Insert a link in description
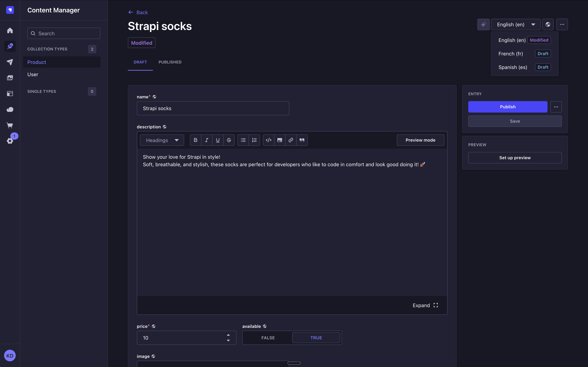Viewport: 588px width, 367px height. 291,140
